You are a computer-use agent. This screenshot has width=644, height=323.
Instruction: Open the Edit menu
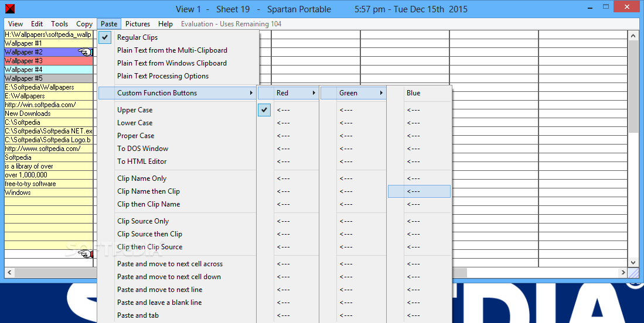coord(37,24)
